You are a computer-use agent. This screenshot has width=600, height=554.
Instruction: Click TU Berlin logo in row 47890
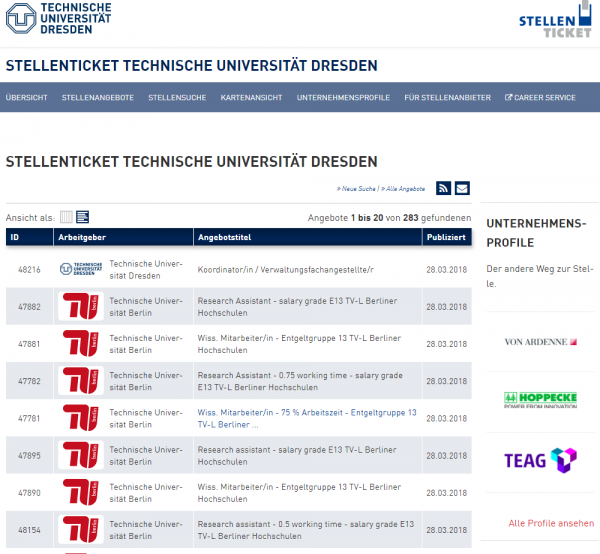[x=81, y=492]
